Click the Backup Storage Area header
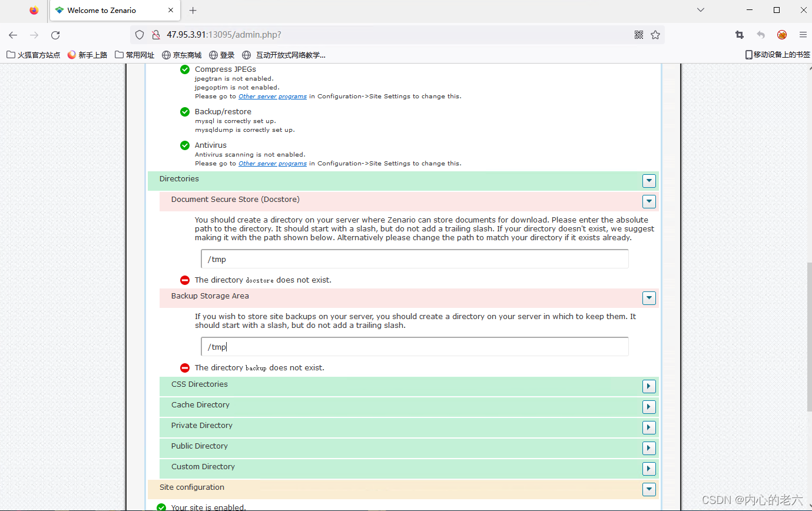The image size is (812, 511). (x=409, y=298)
